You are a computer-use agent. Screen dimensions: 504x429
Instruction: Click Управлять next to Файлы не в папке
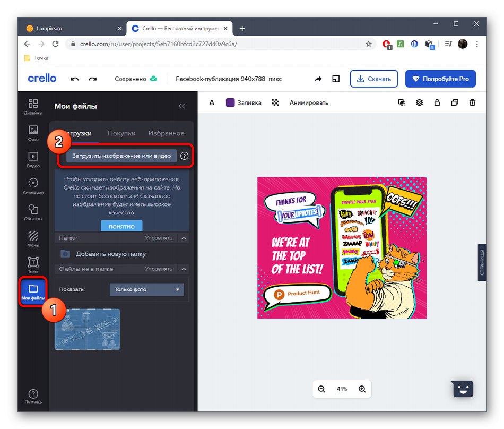159,269
